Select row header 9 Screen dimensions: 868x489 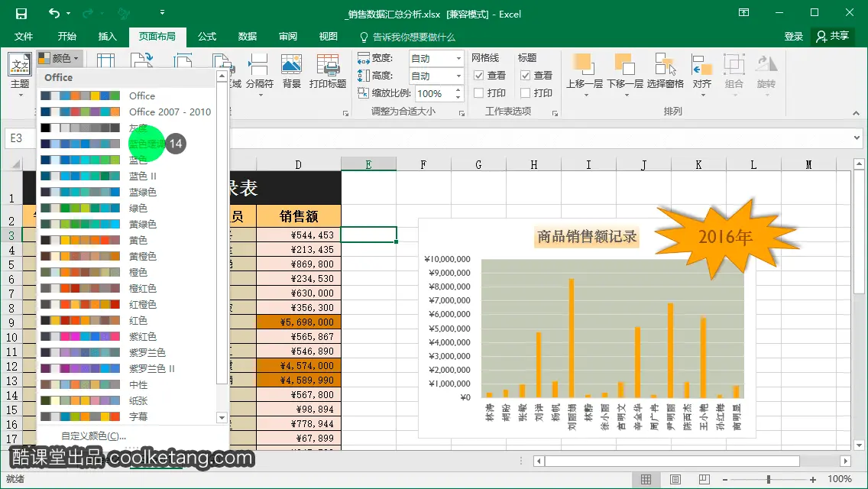[x=11, y=322]
